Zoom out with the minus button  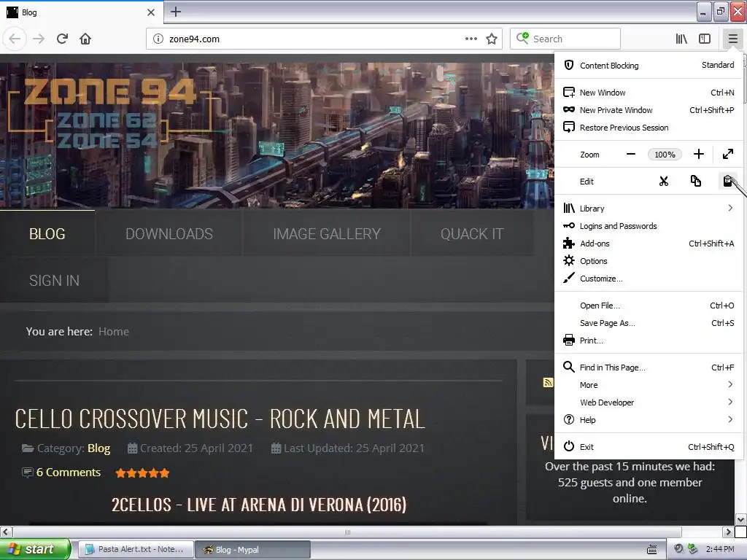click(631, 154)
